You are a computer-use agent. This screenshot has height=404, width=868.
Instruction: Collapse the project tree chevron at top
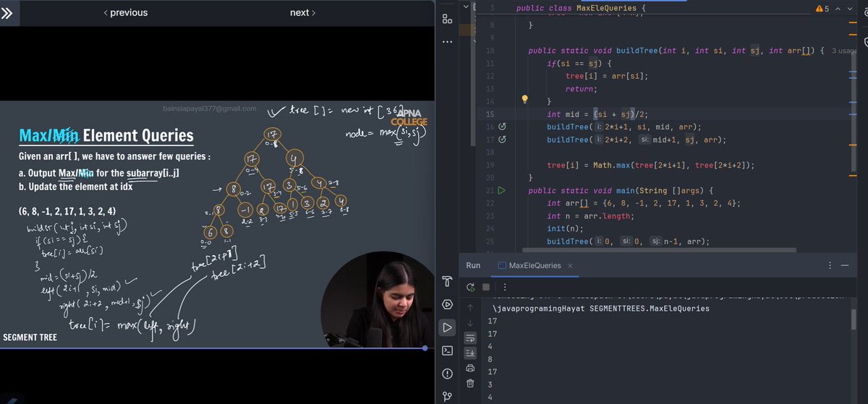click(x=464, y=7)
